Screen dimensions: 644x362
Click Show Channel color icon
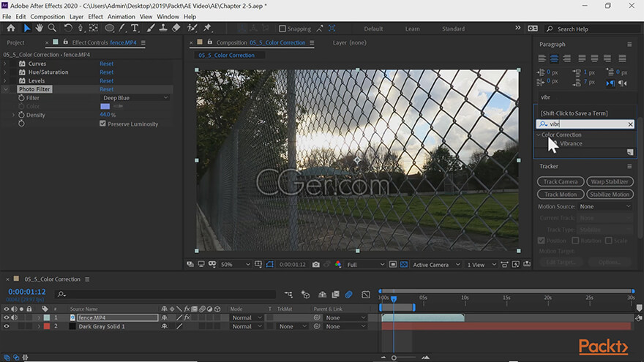coord(338,265)
